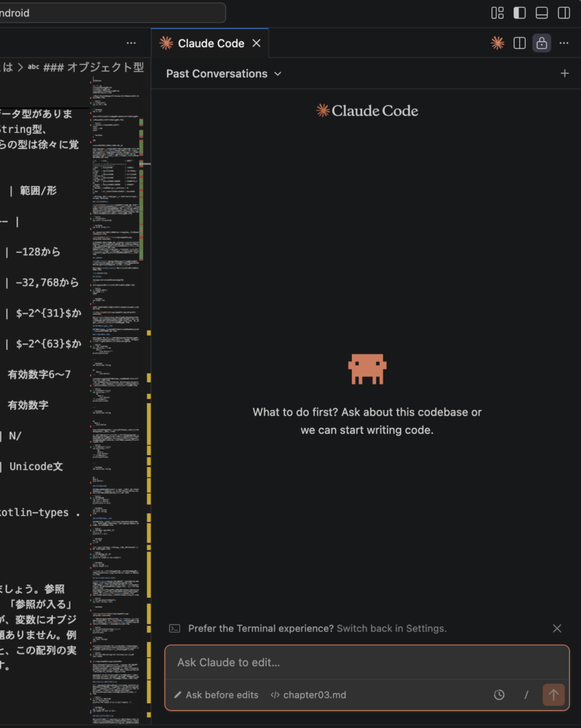The image size is (581, 728).
Task: Change the Ask before edits mode
Action: pyautogui.click(x=216, y=695)
